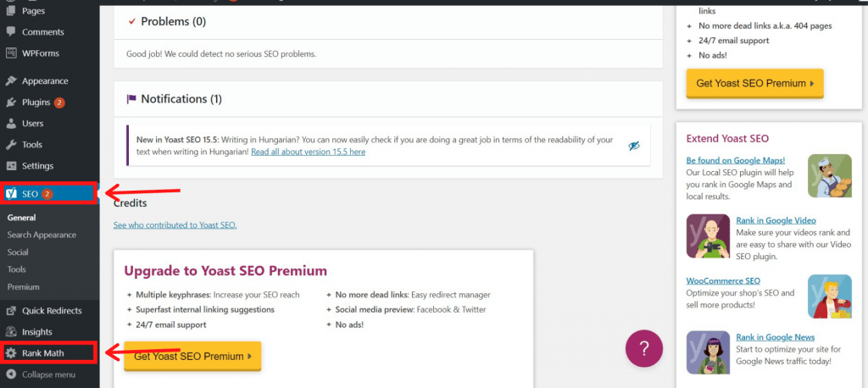Click the SEO notification count badge

tap(47, 194)
